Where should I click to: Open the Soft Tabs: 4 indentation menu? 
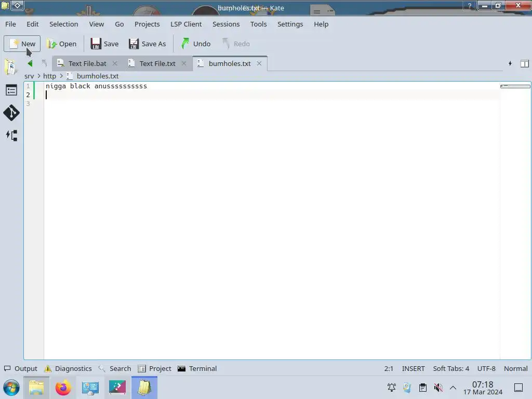[x=451, y=368]
